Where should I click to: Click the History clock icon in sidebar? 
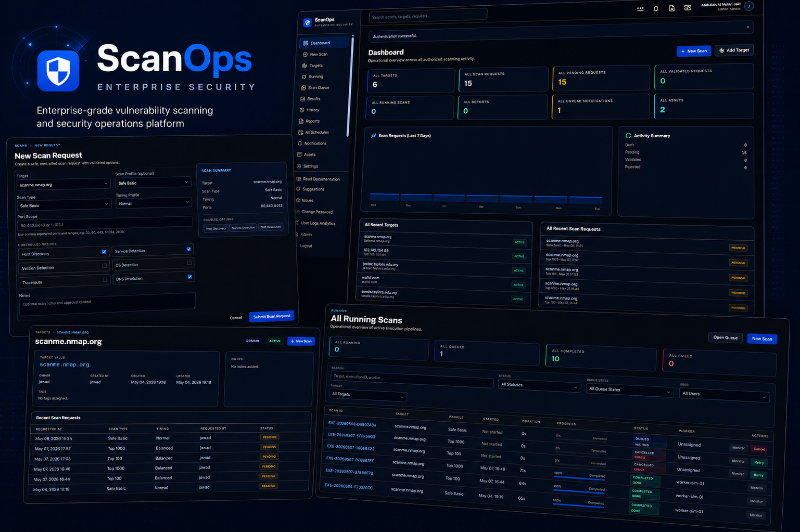(x=302, y=110)
